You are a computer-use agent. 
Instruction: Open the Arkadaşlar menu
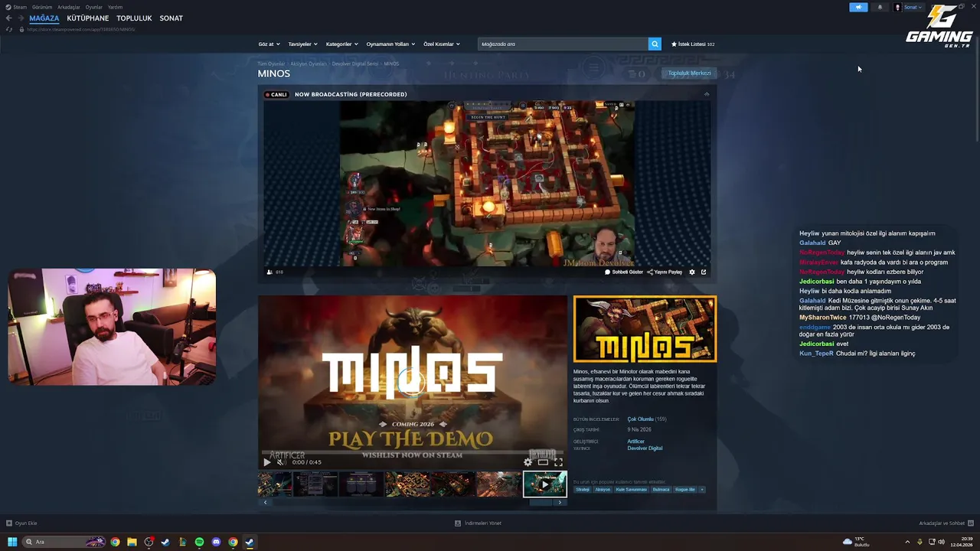69,7
